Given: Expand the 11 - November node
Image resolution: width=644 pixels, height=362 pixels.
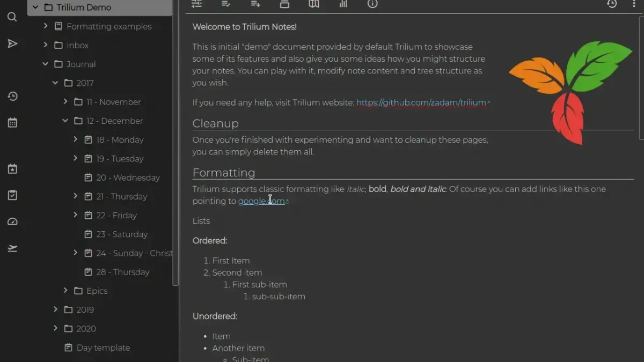Looking at the screenshot, I should coord(65,101).
